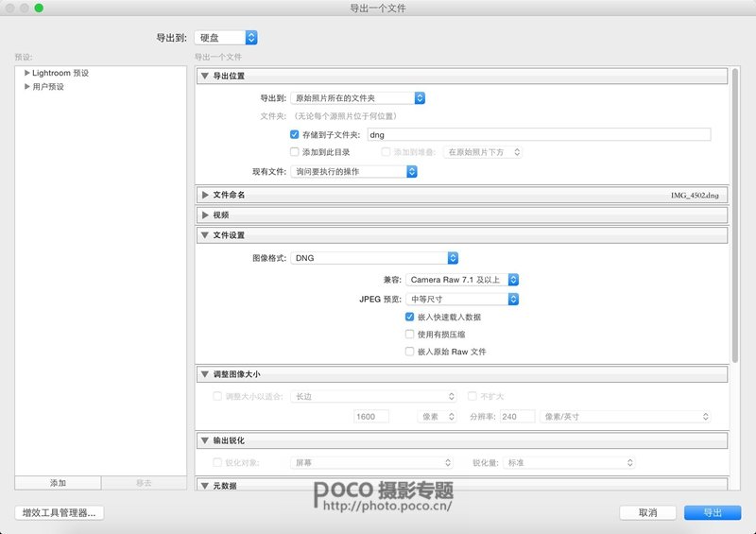The height and width of the screenshot is (534, 756).
Task: Expand the 用户预设 tree item
Action: [x=27, y=87]
